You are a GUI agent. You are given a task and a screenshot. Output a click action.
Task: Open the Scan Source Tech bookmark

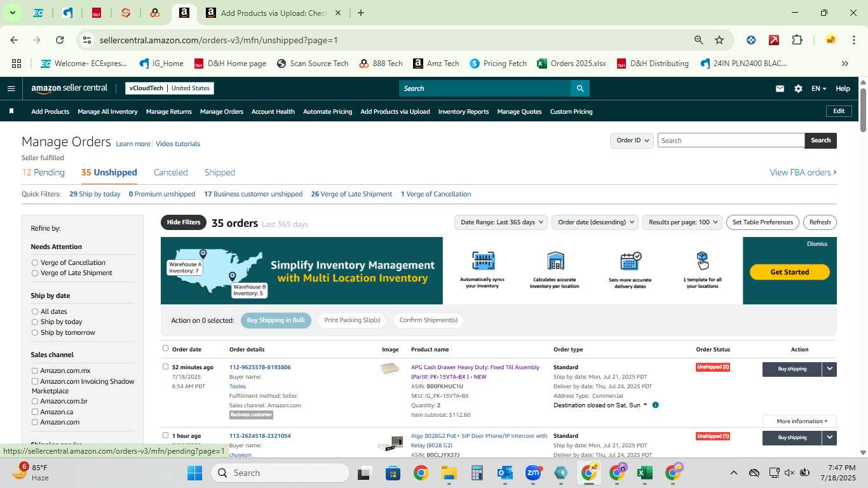pyautogui.click(x=312, y=64)
